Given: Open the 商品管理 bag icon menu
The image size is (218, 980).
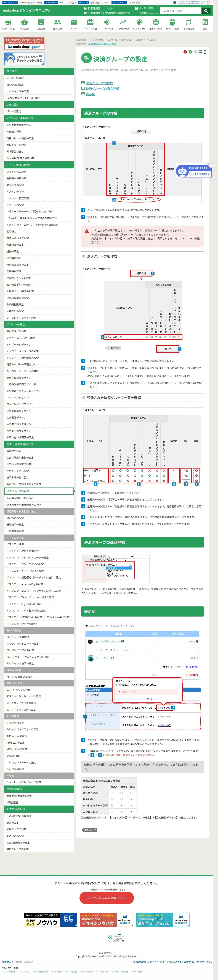Looking at the screenshot, I should (x=24, y=24).
